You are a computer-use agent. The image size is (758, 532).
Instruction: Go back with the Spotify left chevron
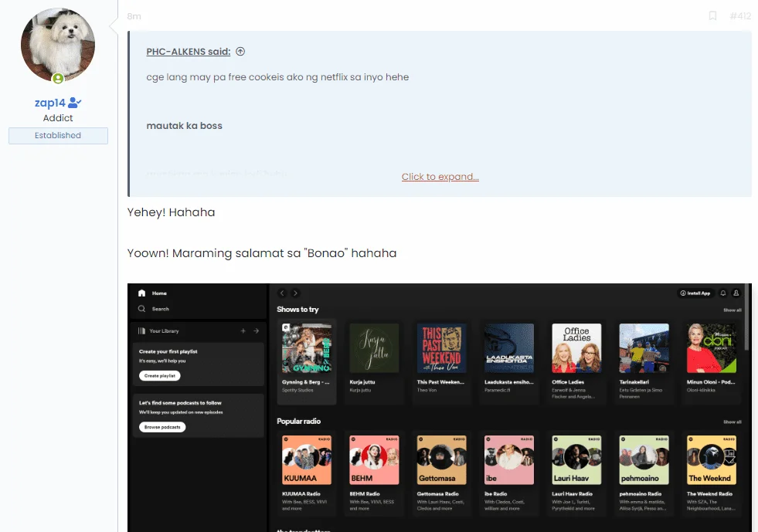(282, 293)
